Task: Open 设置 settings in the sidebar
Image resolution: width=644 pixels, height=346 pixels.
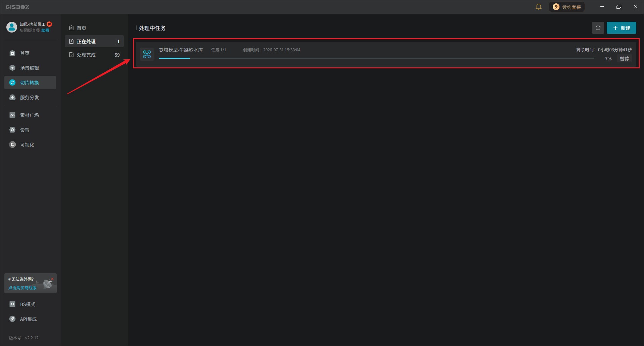Action: click(x=30, y=130)
